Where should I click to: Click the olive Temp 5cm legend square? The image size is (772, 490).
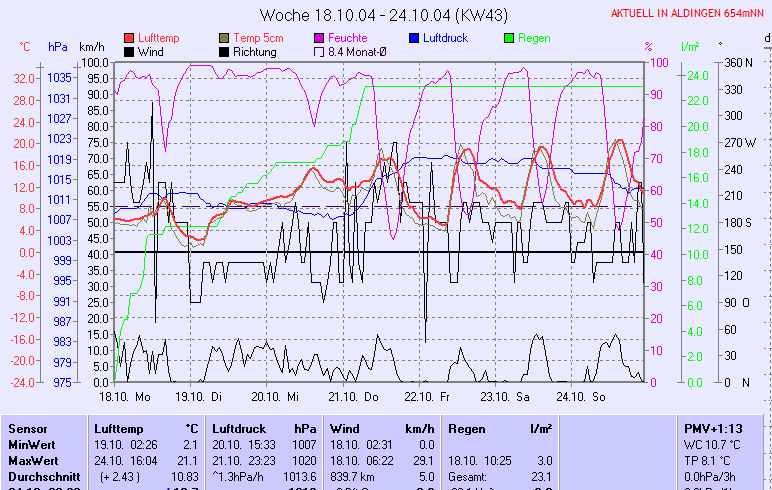pyautogui.click(x=224, y=37)
